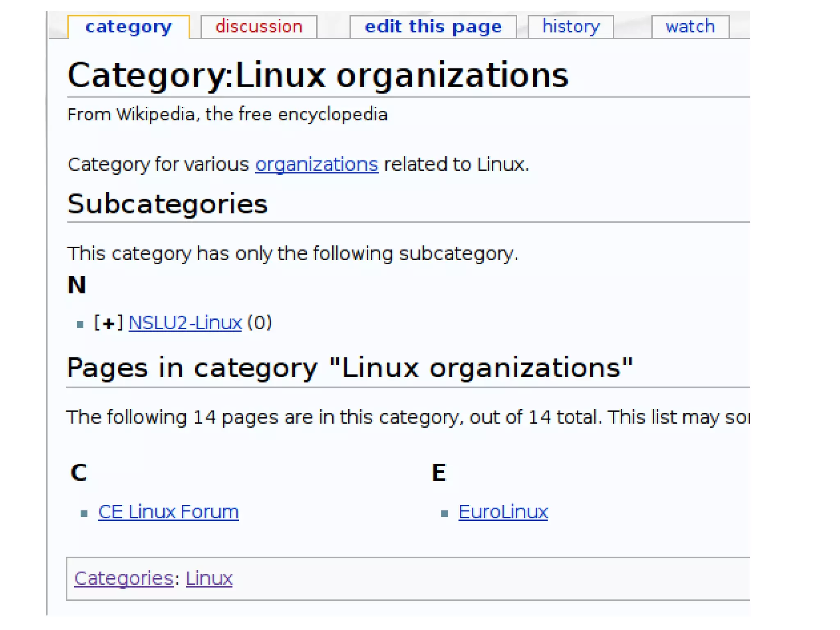Open the Linux category link in the footer box
The width and height of the screenshot is (840, 630).
(x=209, y=578)
